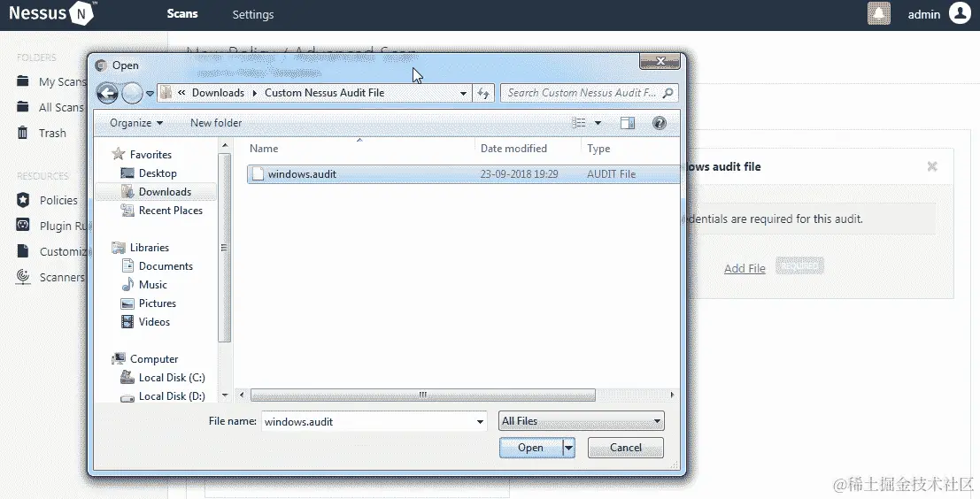This screenshot has height=499, width=980.
Task: Create a New folder
Action: click(x=216, y=123)
